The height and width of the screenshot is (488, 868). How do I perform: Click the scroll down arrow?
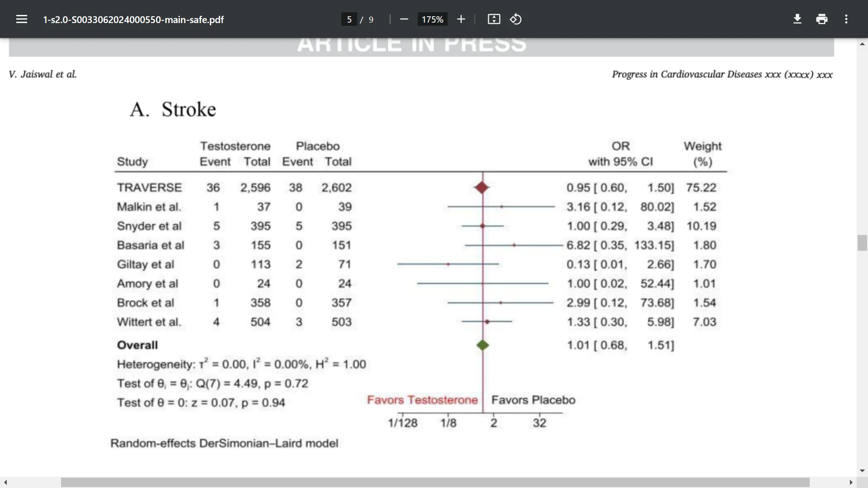click(x=862, y=470)
